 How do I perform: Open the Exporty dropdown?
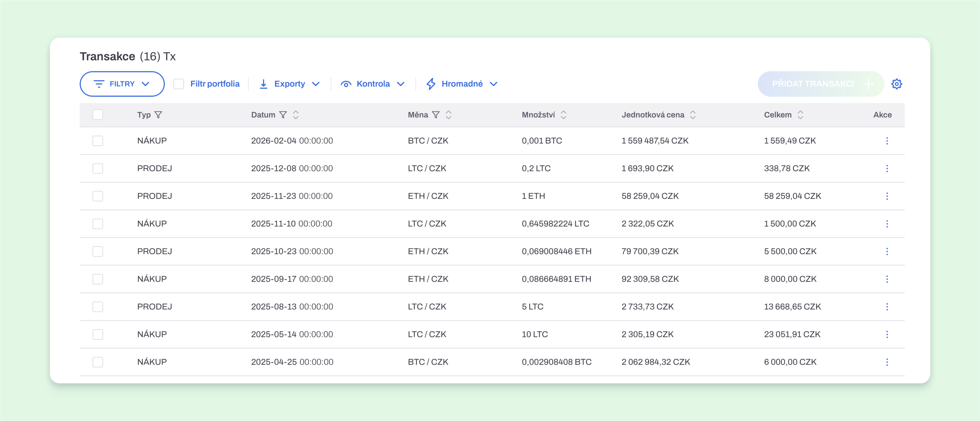click(x=289, y=84)
